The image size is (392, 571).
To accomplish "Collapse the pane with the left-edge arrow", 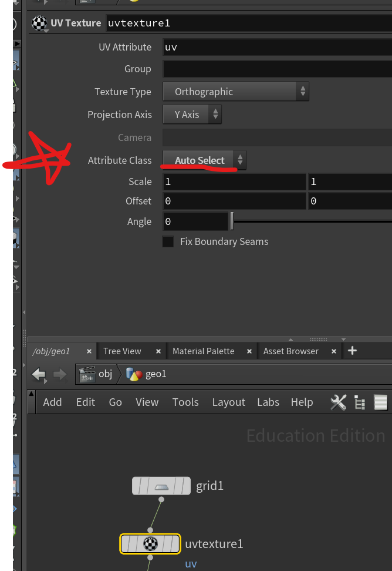I will 24,313.
